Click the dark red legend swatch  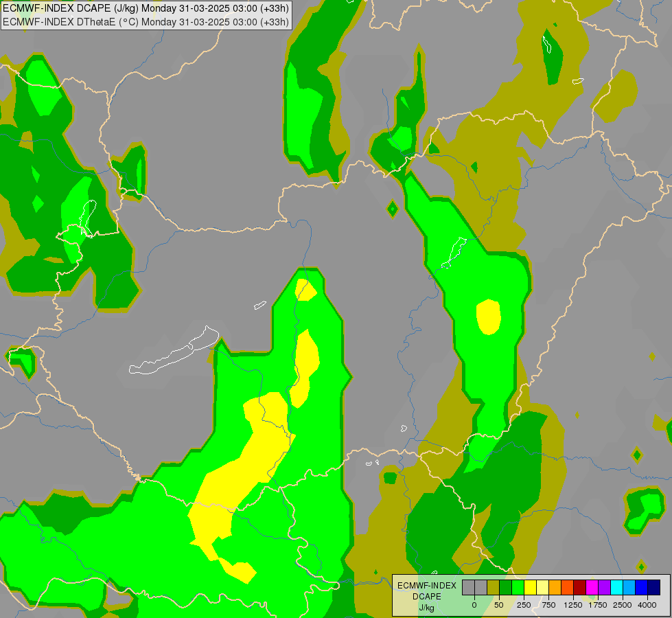tap(580, 587)
